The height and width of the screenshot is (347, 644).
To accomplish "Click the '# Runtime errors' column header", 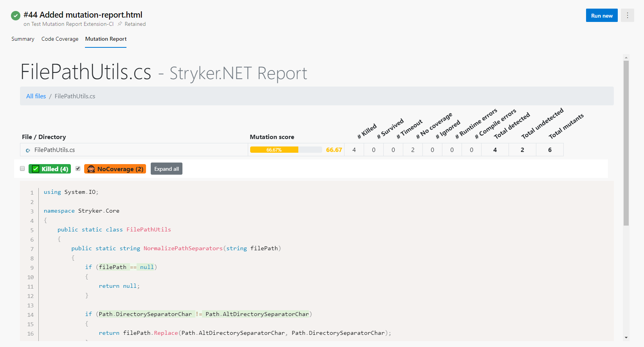I will [476, 123].
